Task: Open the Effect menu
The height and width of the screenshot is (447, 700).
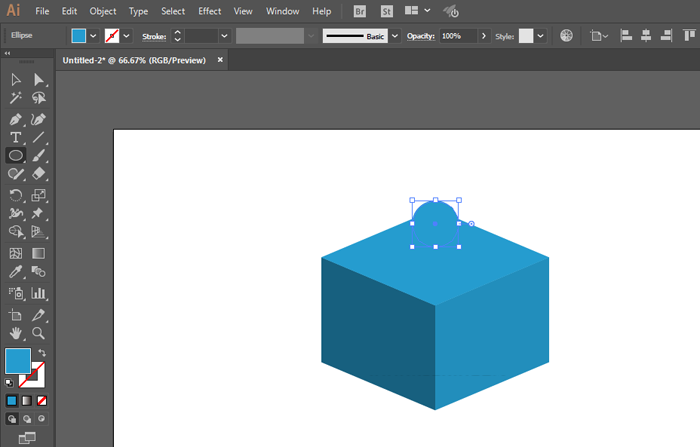Action: coord(209,11)
